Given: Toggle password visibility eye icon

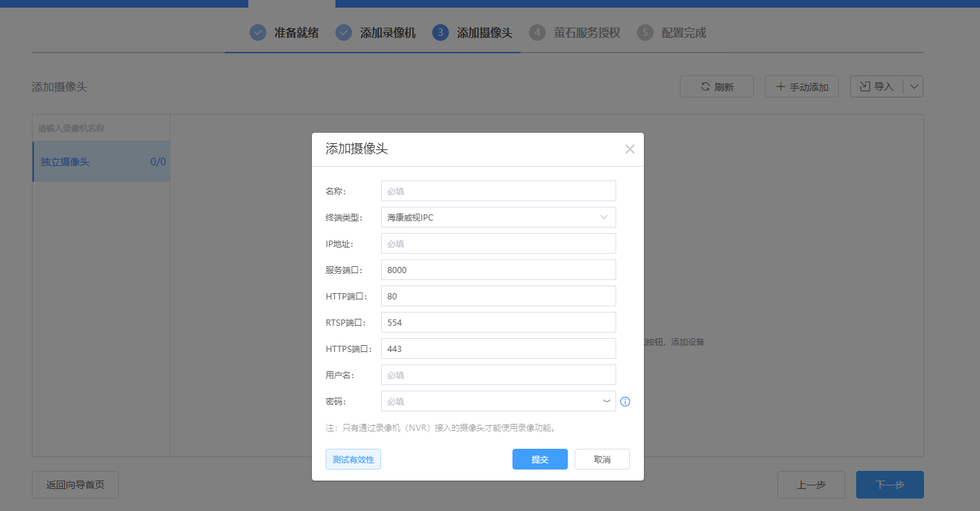Looking at the screenshot, I should tap(607, 401).
